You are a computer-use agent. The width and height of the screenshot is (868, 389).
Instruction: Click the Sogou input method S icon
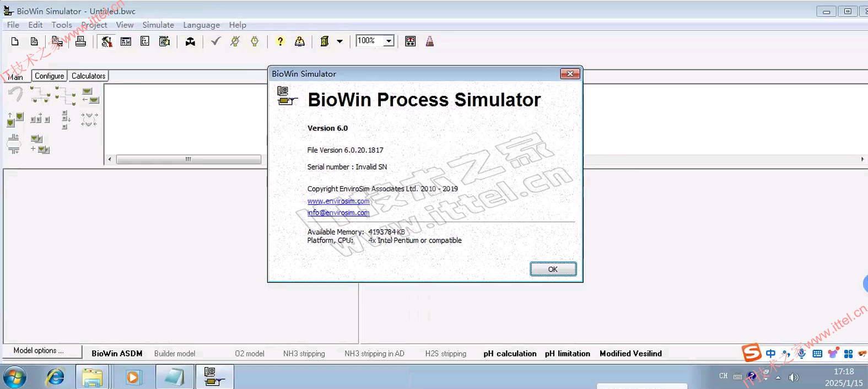751,353
